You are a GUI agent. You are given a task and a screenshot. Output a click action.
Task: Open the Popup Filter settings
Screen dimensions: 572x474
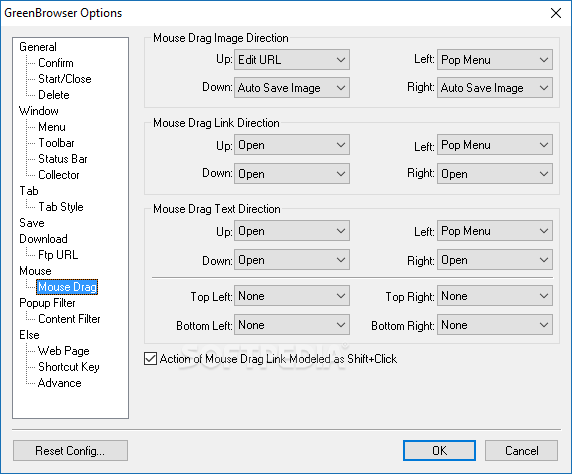tap(47, 303)
